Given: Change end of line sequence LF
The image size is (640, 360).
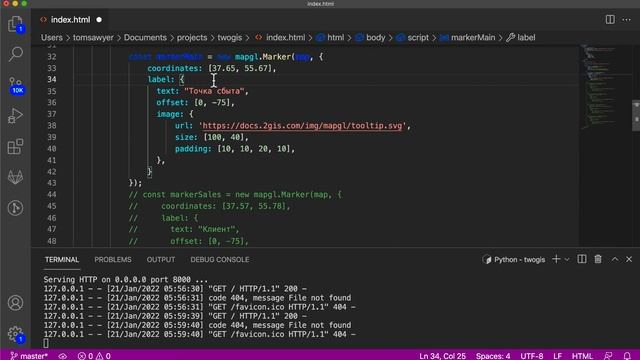Looking at the screenshot, I should pyautogui.click(x=558, y=356).
